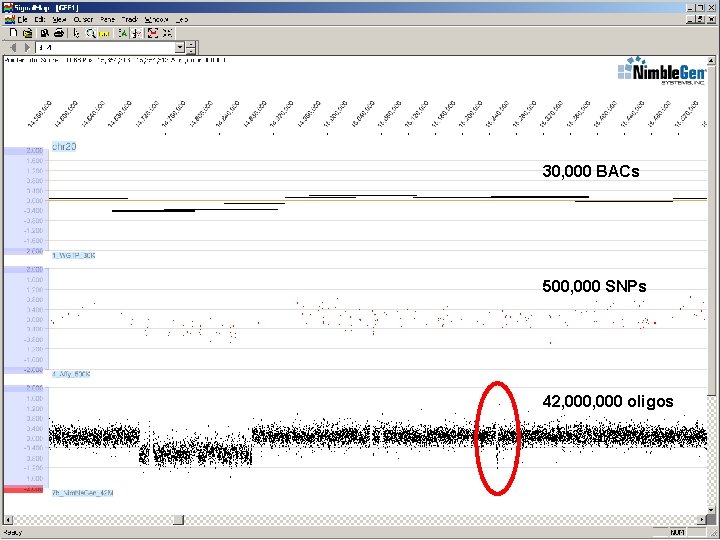Image resolution: width=720 pixels, height=540 pixels.
Task: Click the Open file folder icon
Action: coord(28,33)
